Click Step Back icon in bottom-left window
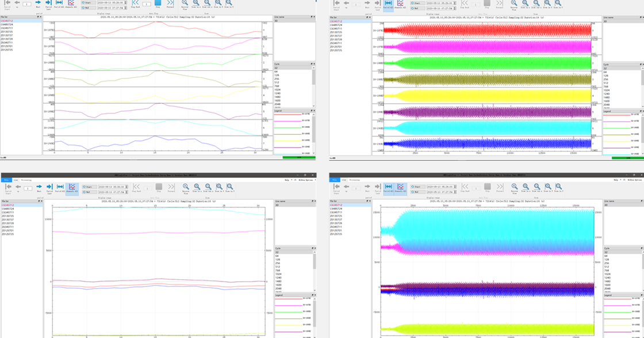644x338 pixels. point(136,187)
